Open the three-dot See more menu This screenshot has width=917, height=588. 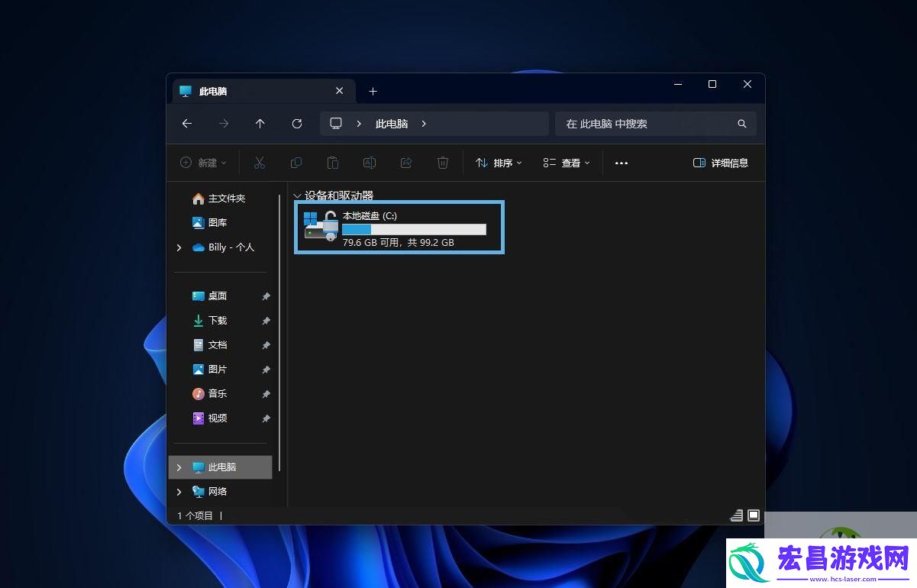[622, 163]
